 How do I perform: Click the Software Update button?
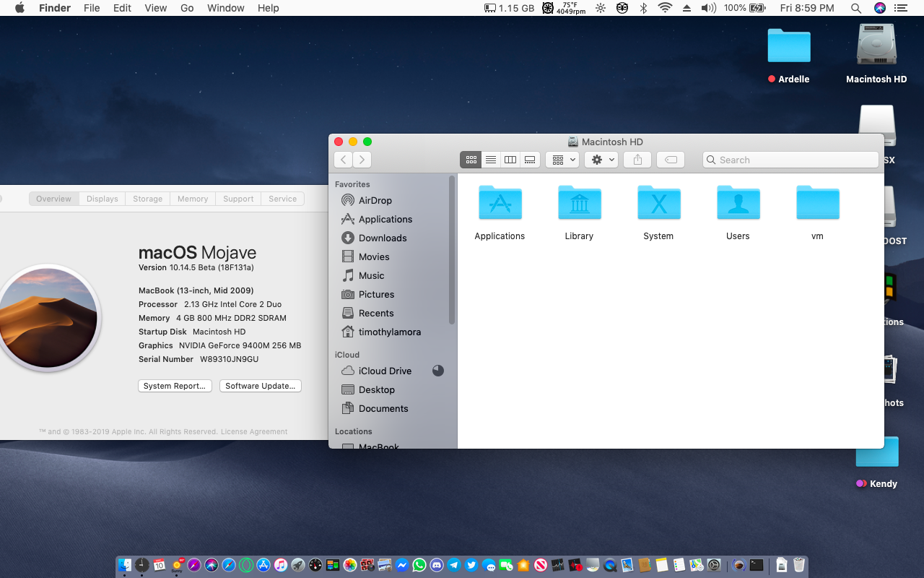pos(260,386)
